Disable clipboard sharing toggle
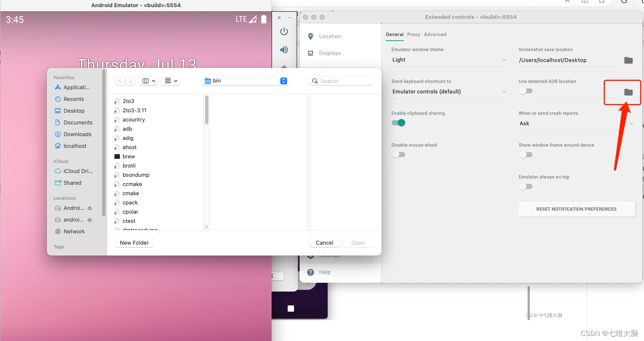Image resolution: width=644 pixels, height=341 pixels. pos(398,123)
